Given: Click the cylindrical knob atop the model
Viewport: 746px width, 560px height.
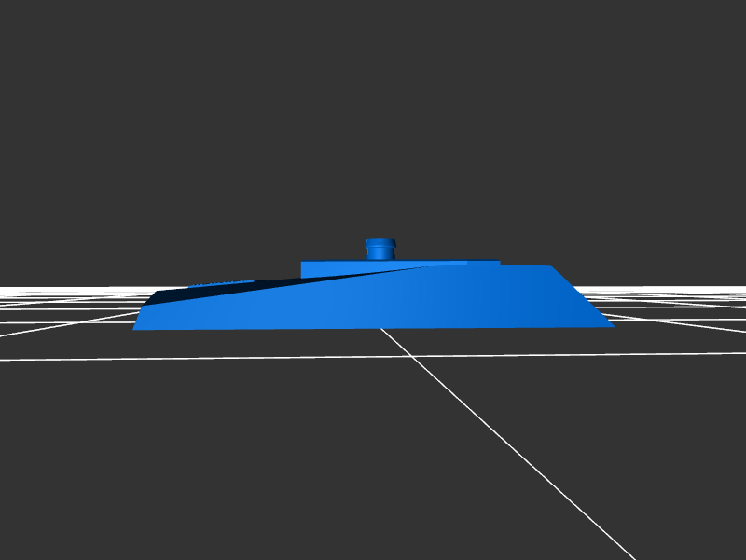Looking at the screenshot, I should [380, 250].
